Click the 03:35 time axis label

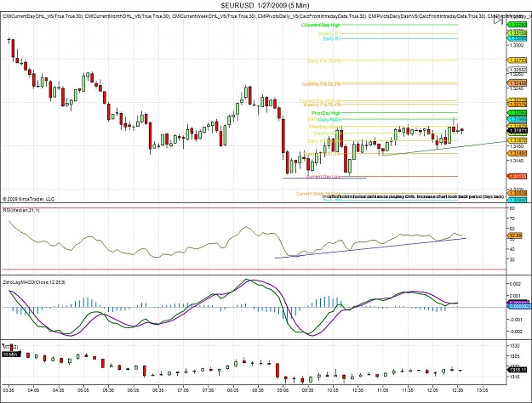[x=9, y=390]
